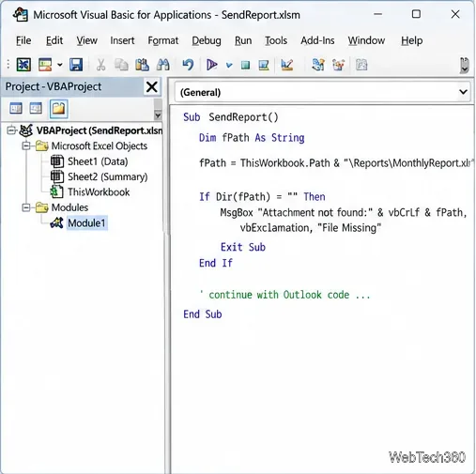Click the Reset stop square icon
The height and width of the screenshot is (474, 476).
click(x=245, y=65)
